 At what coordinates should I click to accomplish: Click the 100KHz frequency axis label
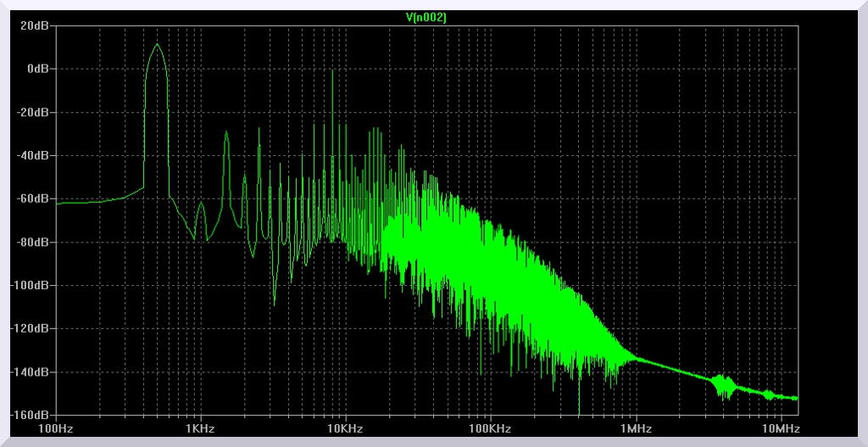[490, 429]
